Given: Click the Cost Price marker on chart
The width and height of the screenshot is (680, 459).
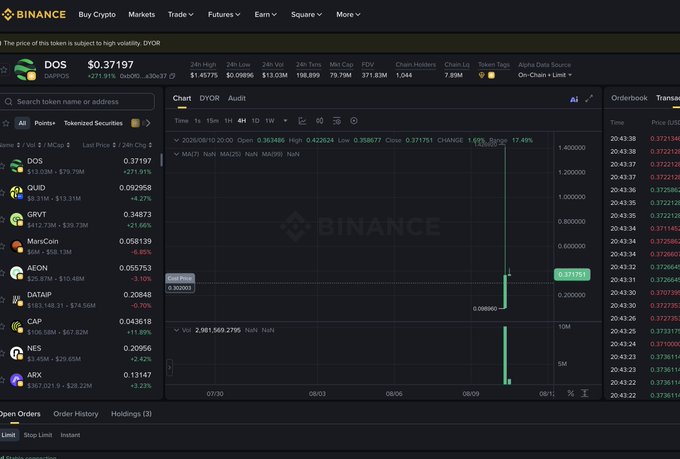Looking at the screenshot, I should (180, 283).
